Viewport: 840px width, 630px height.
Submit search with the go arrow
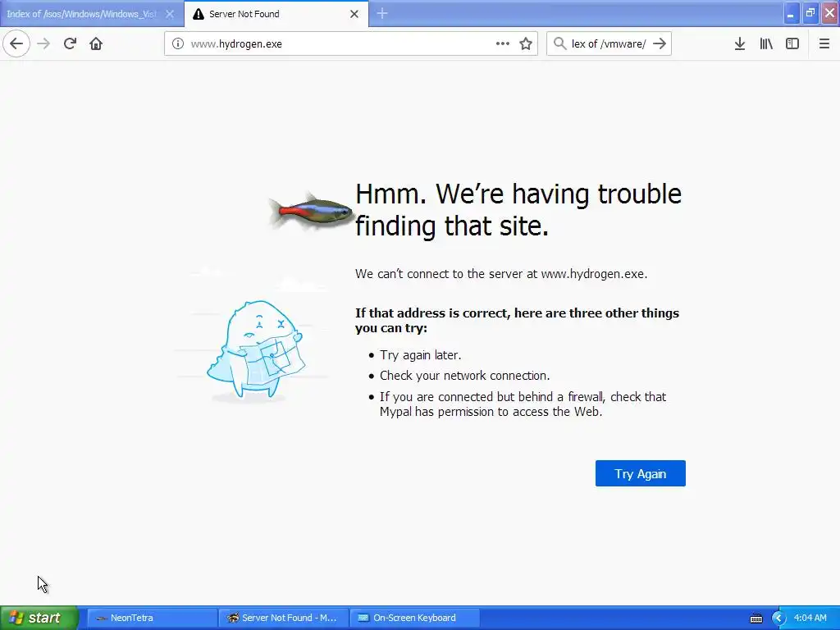click(x=660, y=44)
